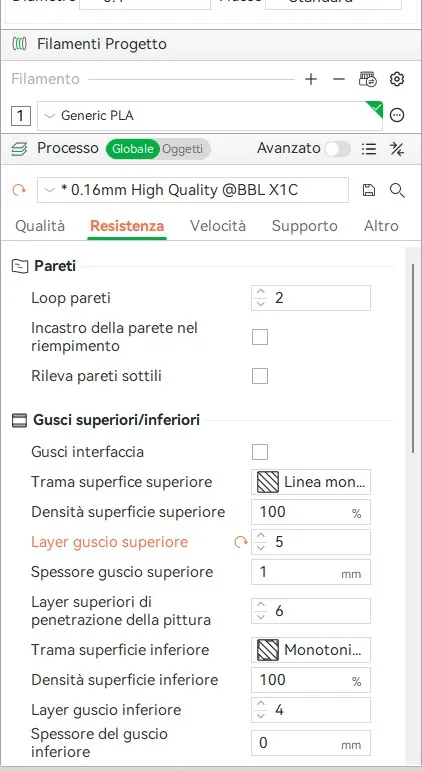Switch to the Velocità tab
Viewport: 422px width, 771px height.
218,226
